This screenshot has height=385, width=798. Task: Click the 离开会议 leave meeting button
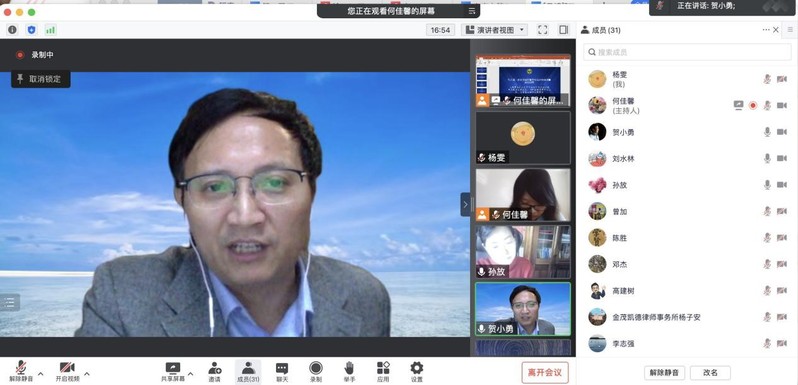(x=545, y=372)
